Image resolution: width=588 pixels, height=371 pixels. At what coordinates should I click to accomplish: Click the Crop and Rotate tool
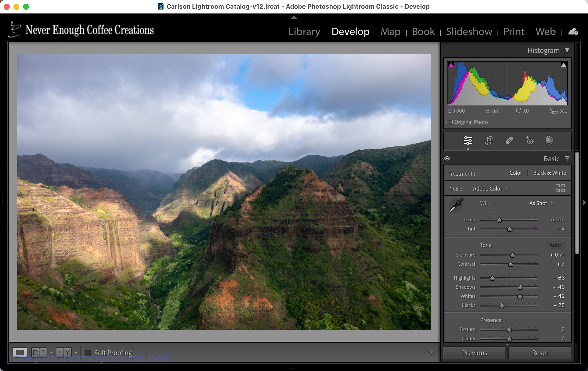click(489, 141)
